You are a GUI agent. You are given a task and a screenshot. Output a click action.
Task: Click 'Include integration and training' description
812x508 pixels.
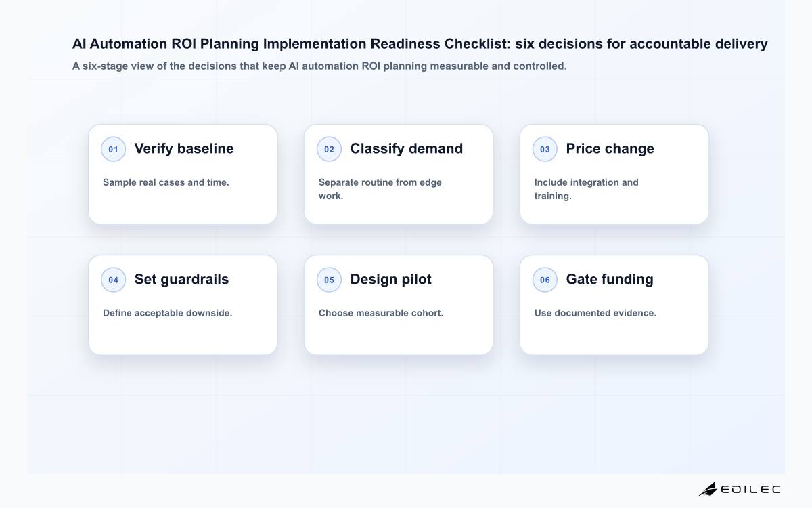[587, 189]
